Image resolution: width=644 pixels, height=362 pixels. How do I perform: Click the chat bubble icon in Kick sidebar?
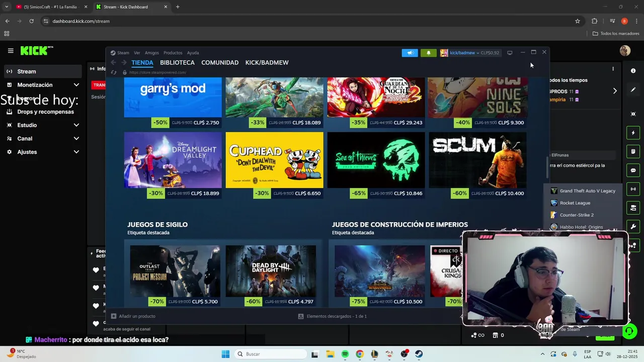633,170
